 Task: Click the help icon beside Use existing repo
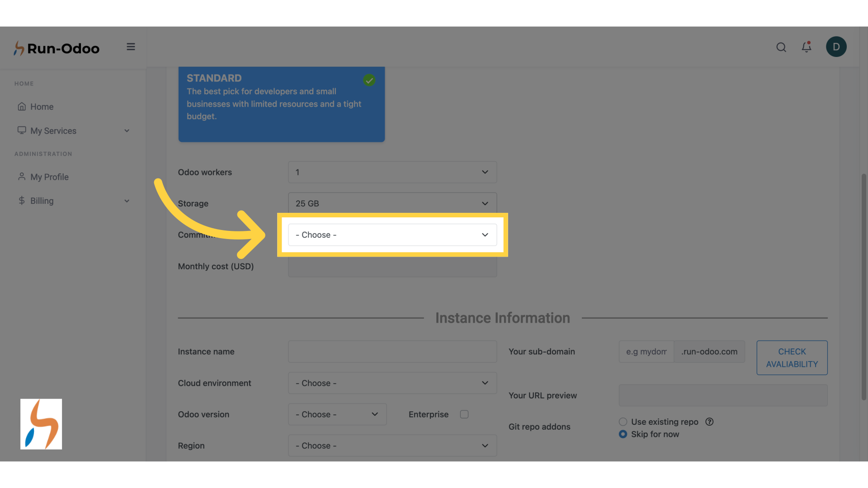pos(709,422)
